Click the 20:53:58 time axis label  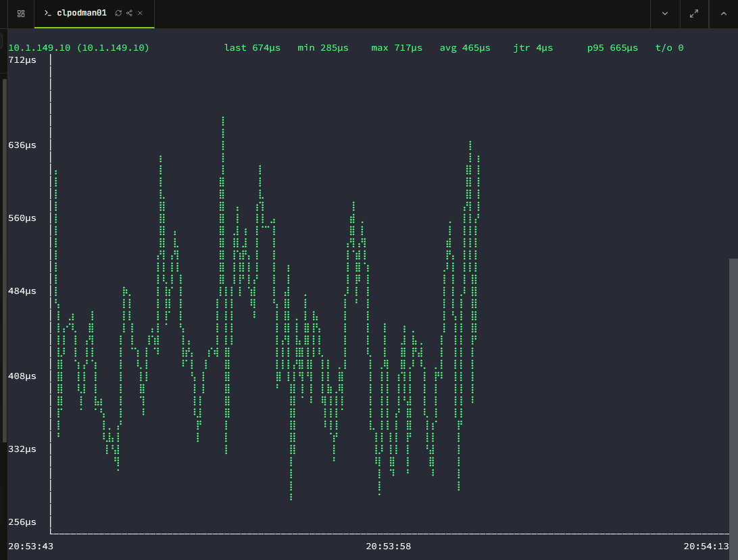pyautogui.click(x=389, y=546)
